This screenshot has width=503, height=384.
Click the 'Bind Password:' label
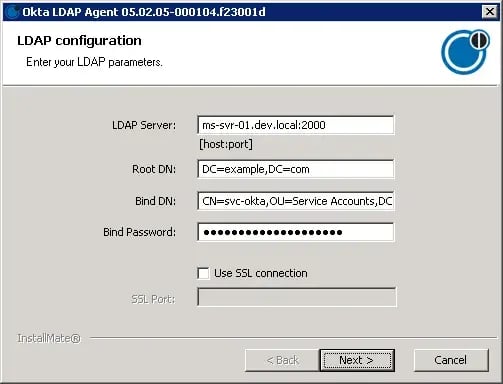click(x=139, y=232)
